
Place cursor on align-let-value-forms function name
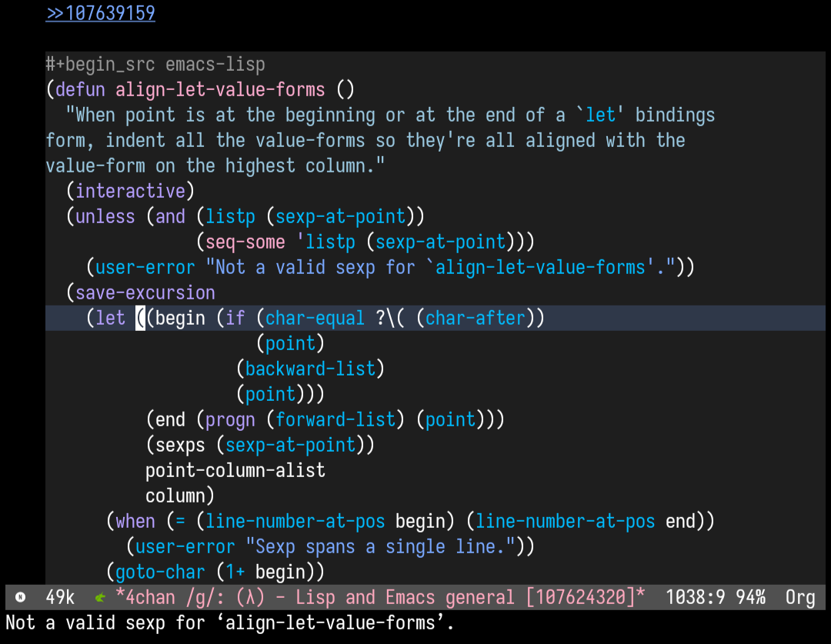[x=220, y=89]
